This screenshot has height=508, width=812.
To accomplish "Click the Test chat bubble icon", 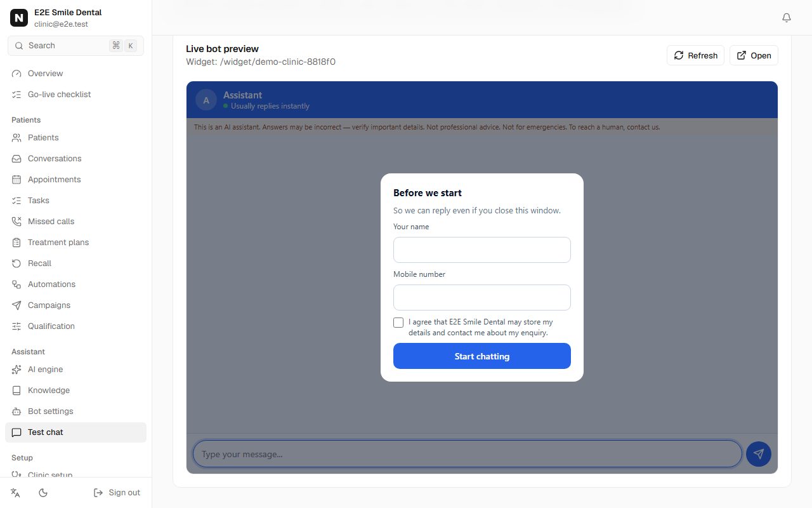I will (16, 432).
